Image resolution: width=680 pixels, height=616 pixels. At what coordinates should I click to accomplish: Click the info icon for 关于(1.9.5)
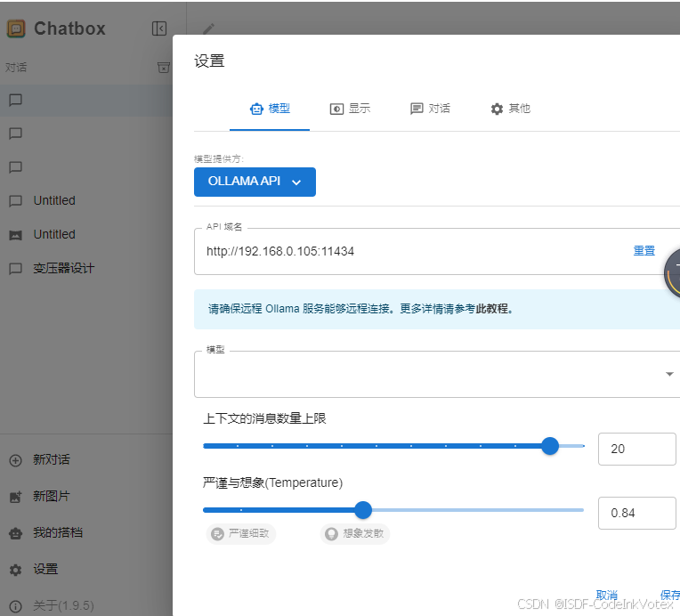16,606
